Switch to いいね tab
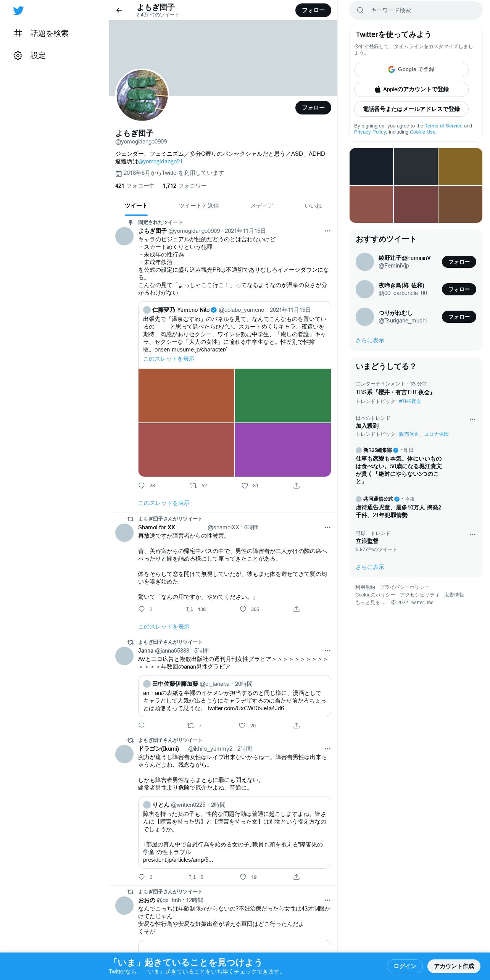 click(x=313, y=206)
